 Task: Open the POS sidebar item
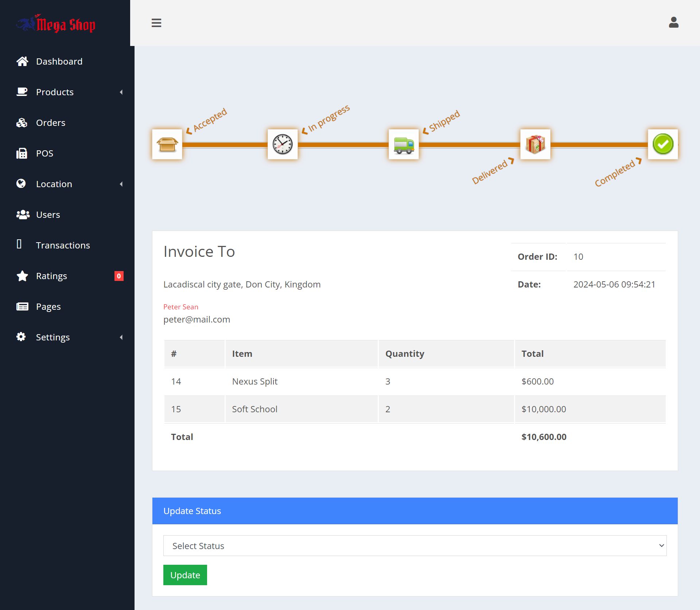tap(44, 154)
